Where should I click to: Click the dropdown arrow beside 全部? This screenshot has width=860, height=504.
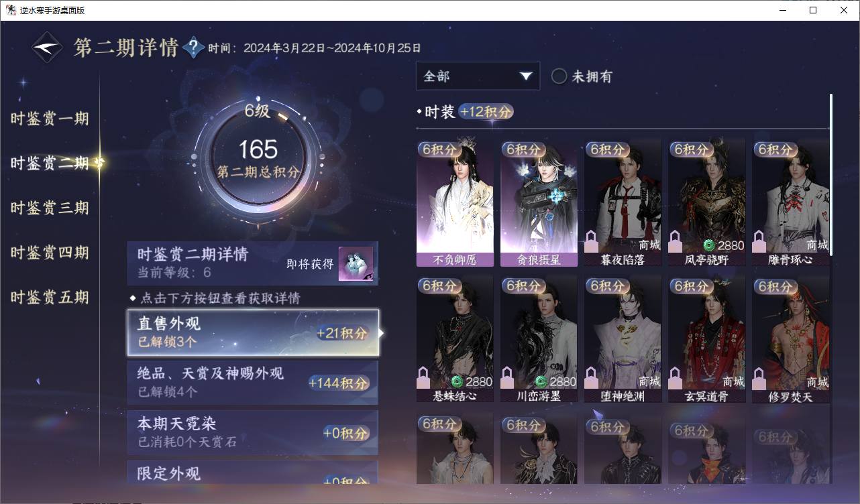(525, 76)
